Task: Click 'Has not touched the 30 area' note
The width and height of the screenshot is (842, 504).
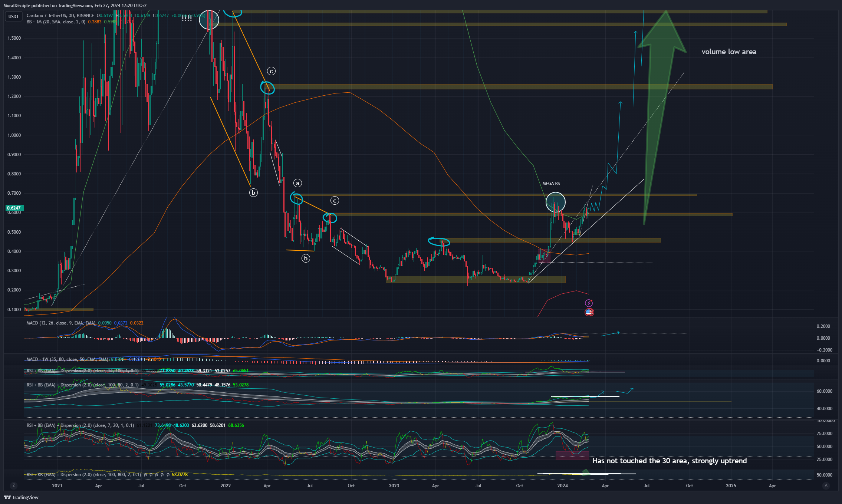Action: [x=670, y=461]
